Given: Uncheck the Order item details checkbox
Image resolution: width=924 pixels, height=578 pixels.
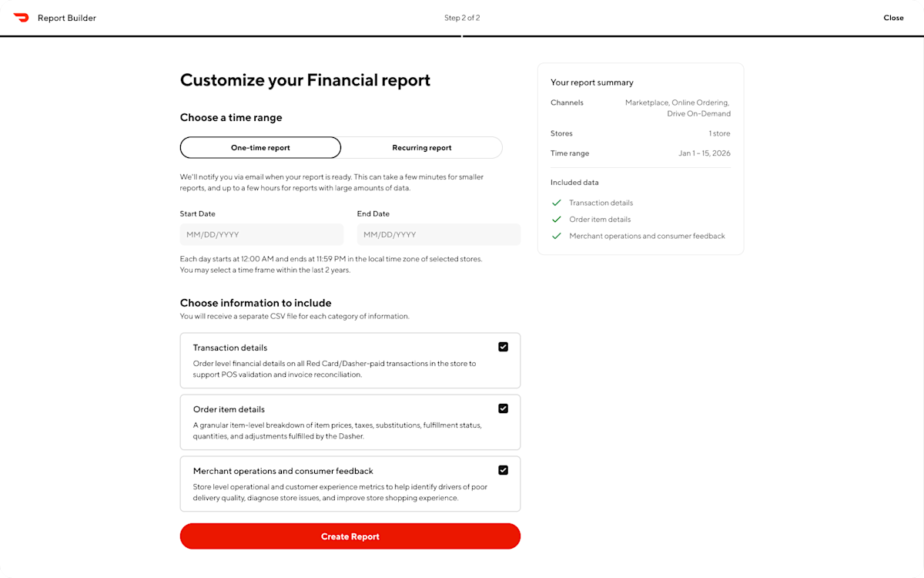Looking at the screenshot, I should click(504, 408).
